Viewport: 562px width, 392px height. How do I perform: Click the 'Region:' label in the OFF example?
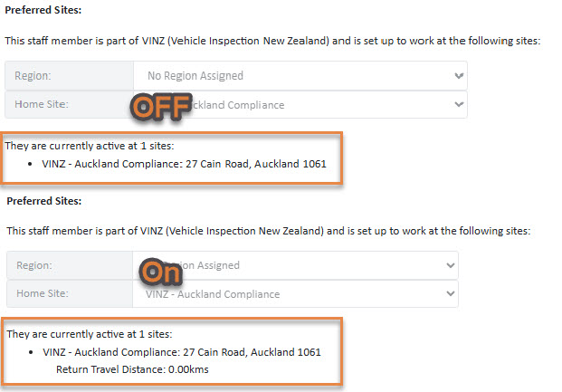(x=33, y=76)
